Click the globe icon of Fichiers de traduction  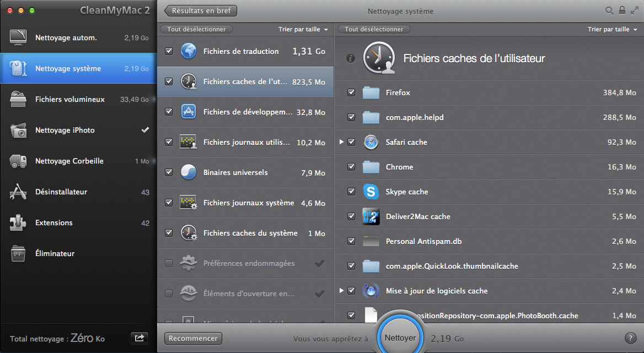(x=189, y=51)
